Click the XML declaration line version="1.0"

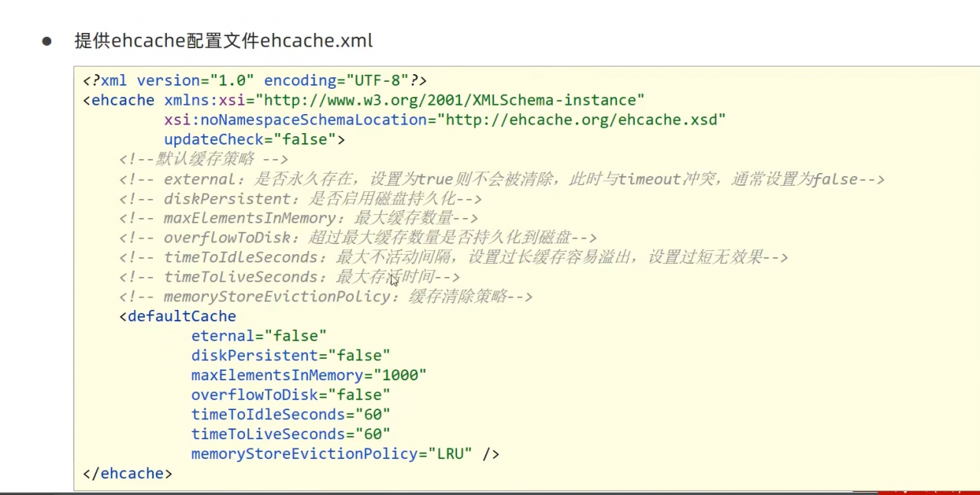tap(254, 80)
